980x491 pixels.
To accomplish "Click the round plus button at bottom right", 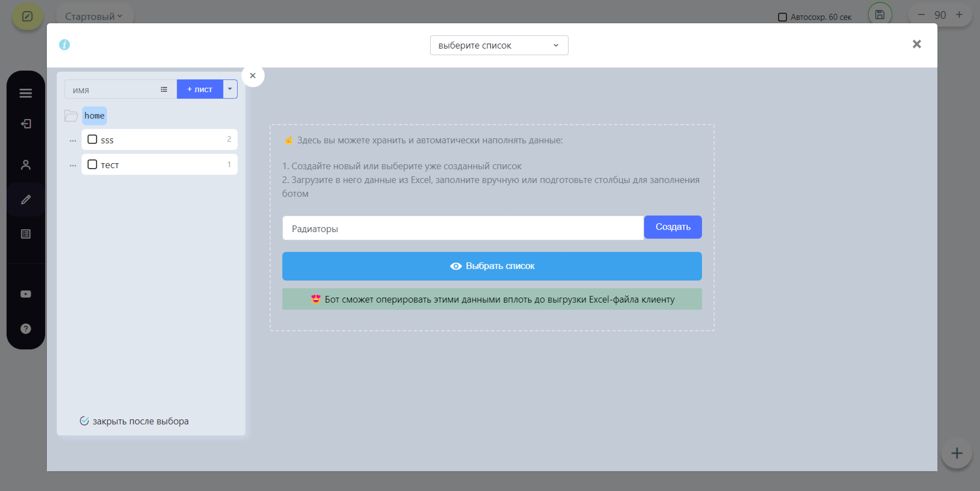I will pyautogui.click(x=957, y=454).
